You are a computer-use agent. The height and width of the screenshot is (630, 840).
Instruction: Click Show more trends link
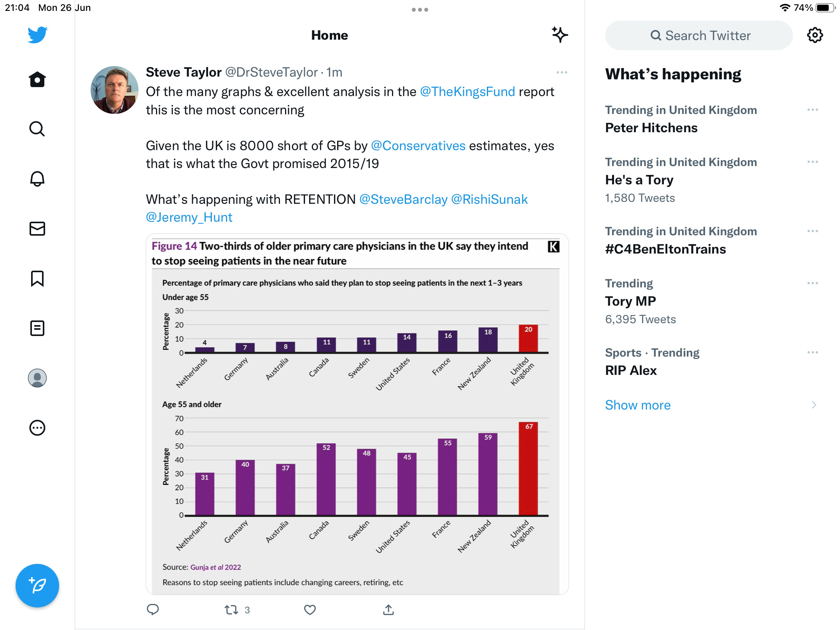pyautogui.click(x=638, y=405)
